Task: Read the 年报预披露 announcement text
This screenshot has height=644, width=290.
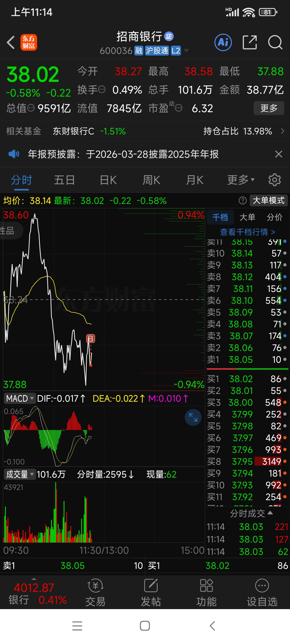Action: pyautogui.click(x=123, y=154)
